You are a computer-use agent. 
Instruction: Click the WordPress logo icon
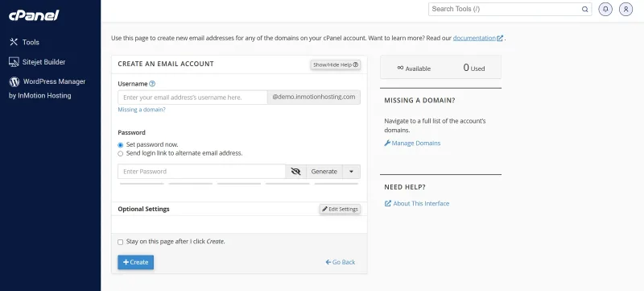[14, 81]
